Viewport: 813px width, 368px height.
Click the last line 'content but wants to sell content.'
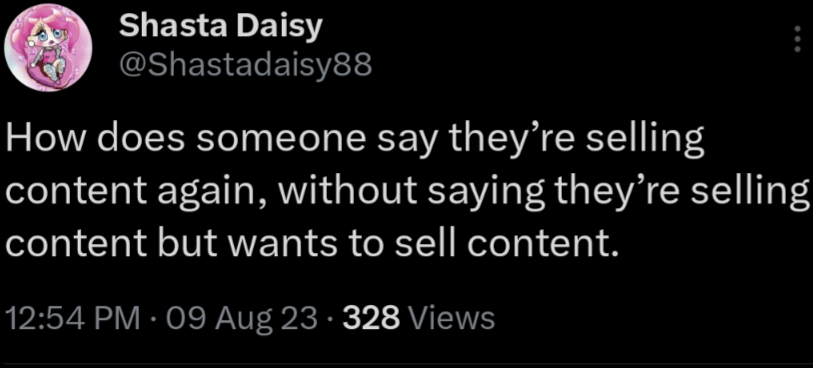pos(312,240)
